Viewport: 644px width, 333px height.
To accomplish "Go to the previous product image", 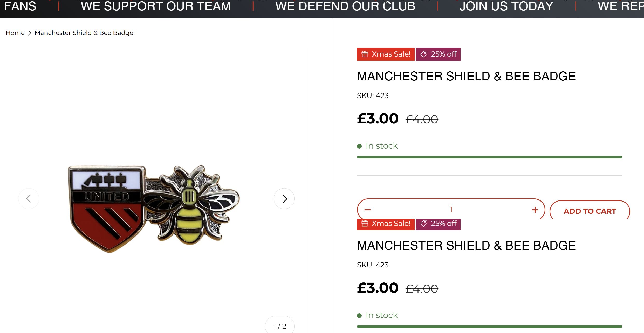I will tap(29, 199).
